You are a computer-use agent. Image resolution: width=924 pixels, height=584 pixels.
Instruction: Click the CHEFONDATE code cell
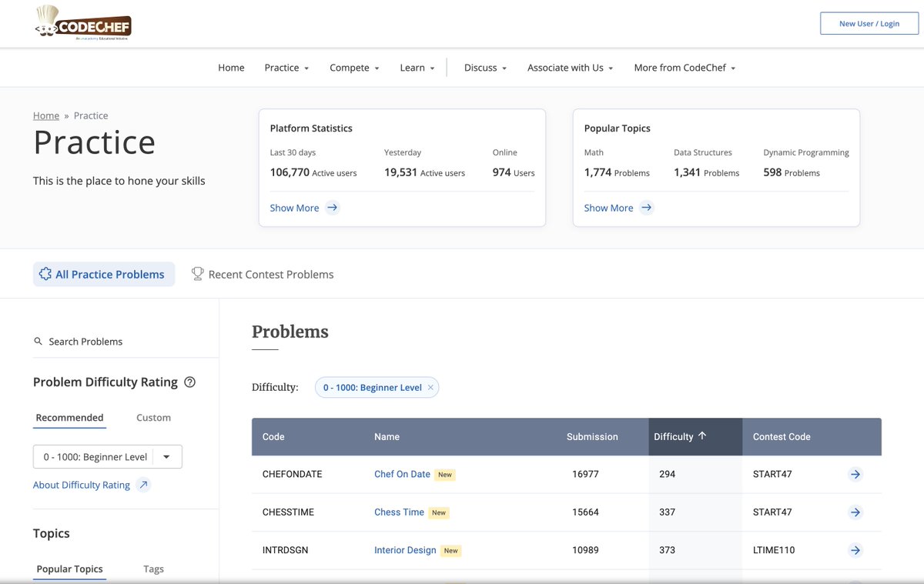click(x=292, y=474)
